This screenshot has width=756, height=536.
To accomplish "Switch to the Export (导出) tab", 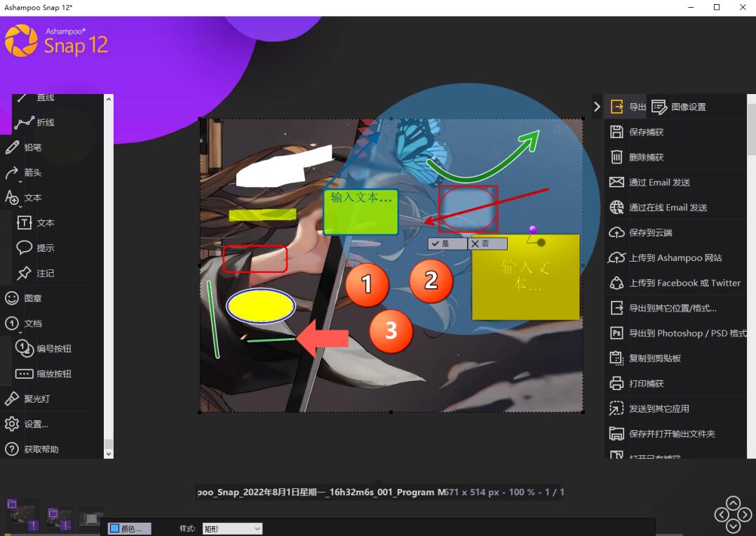I will coord(628,107).
